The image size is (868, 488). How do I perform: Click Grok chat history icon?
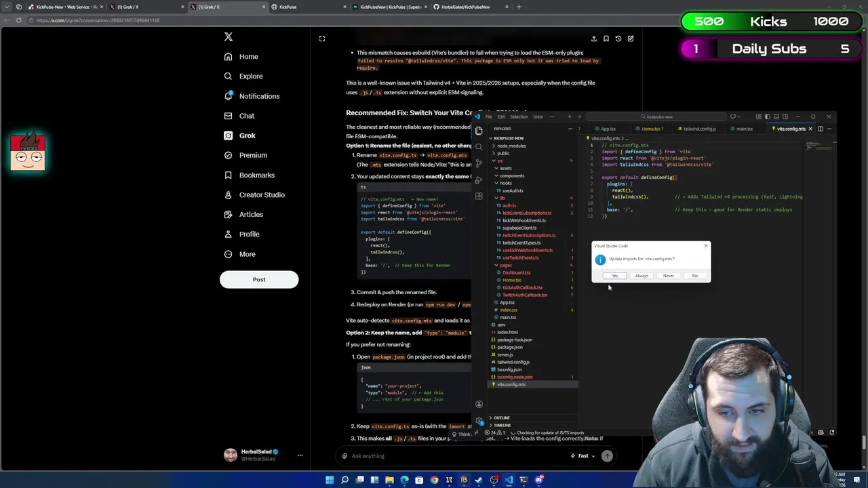(618, 39)
